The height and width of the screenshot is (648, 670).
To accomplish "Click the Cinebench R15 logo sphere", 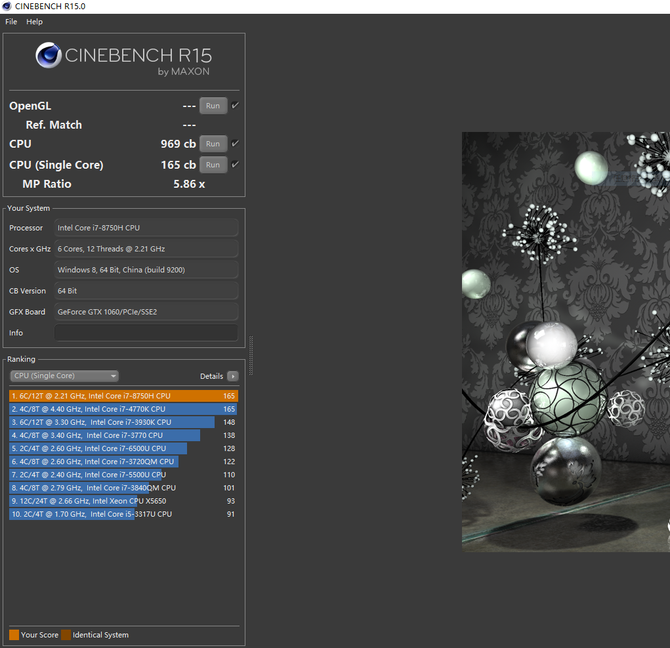I will (x=48, y=55).
